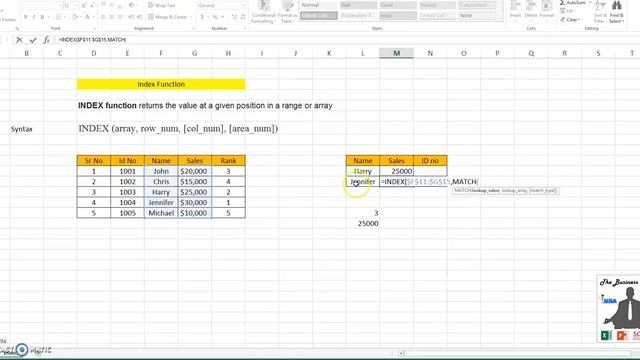Select the Neutral cell style
640x360 pixels.
coord(437,5)
